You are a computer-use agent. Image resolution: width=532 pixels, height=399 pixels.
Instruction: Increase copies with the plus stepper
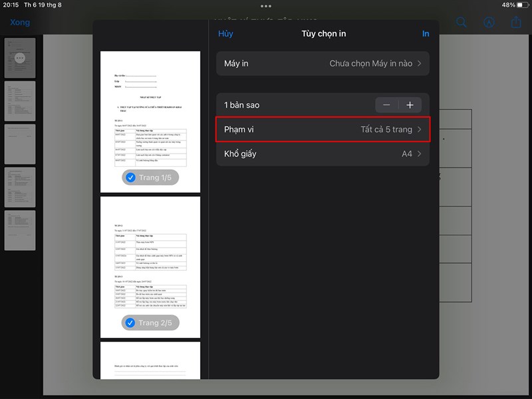[x=410, y=104]
